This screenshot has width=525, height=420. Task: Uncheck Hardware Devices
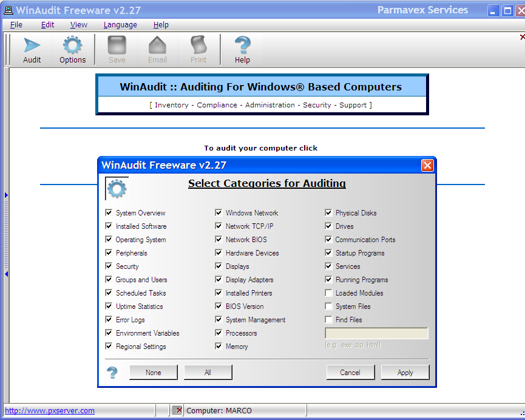[218, 253]
